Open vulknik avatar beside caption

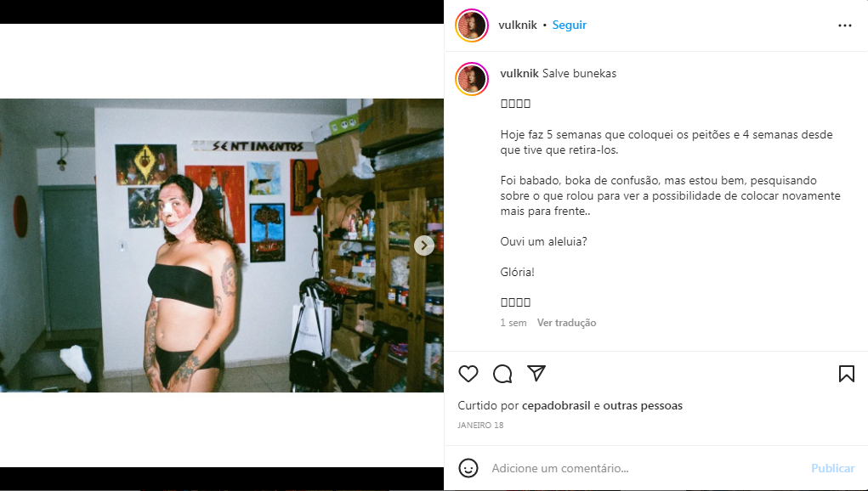pos(472,79)
